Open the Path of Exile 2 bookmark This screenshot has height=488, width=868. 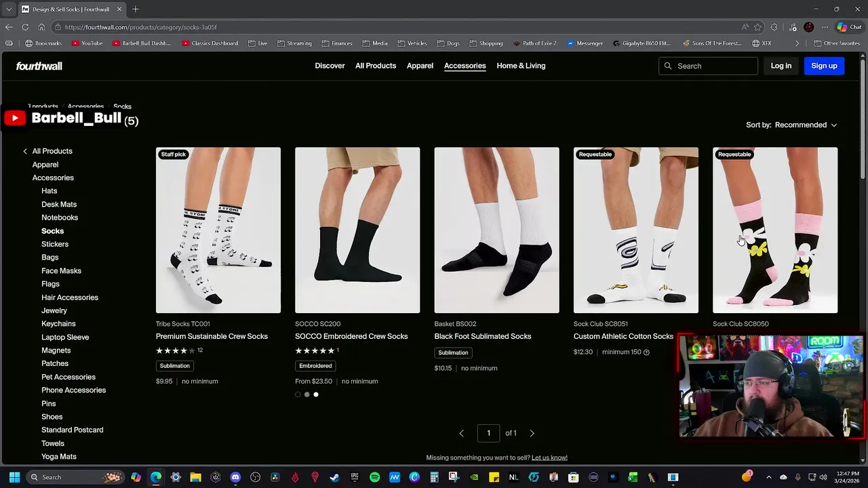[x=534, y=43]
